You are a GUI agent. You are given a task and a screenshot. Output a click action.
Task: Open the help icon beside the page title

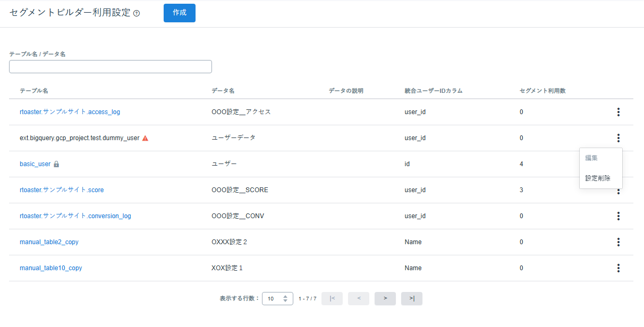coord(137,14)
